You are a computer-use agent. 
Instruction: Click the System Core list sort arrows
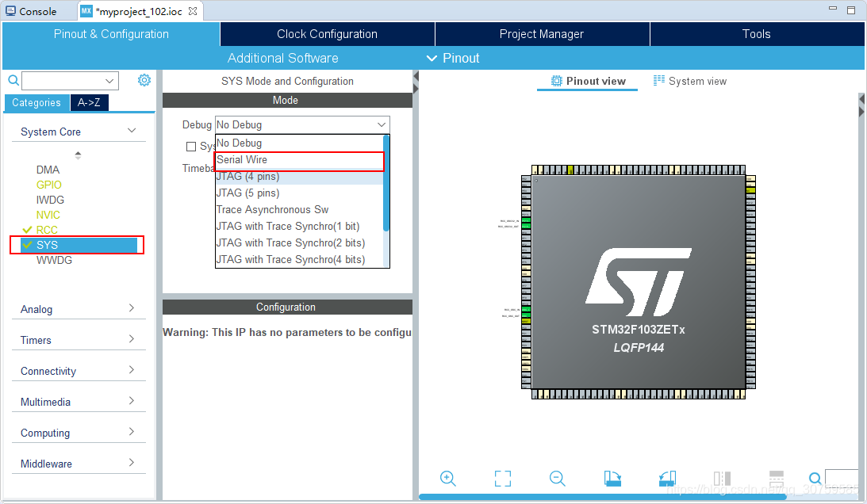click(x=78, y=155)
